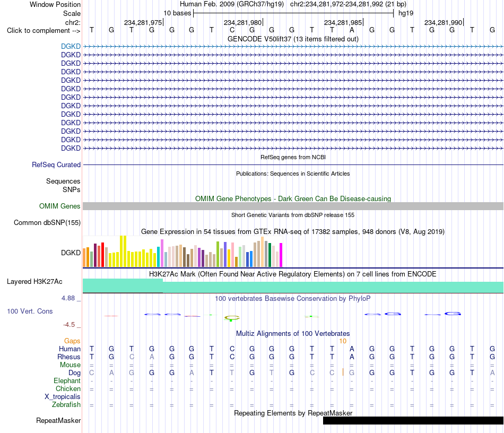Open the GTEx 'Gene Expression in 54 tissues' title
Image resolution: width=504 pixels, height=433 pixels.
[293, 231]
